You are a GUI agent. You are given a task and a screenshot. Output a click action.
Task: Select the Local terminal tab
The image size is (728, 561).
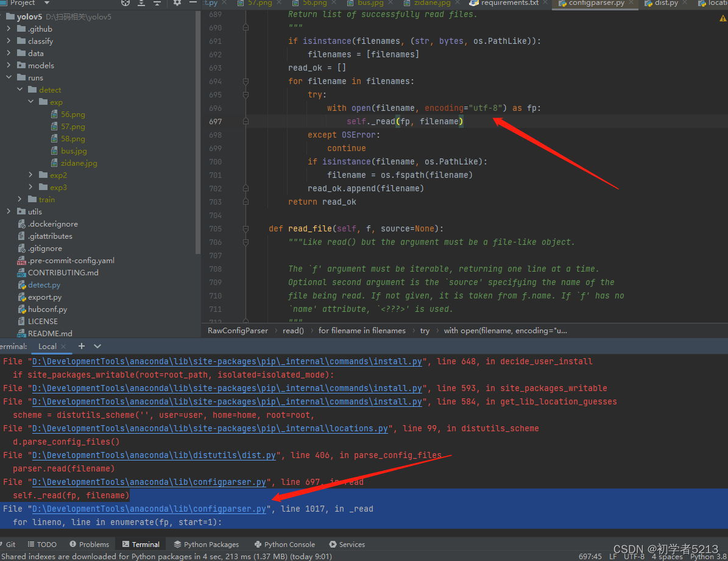pos(48,347)
